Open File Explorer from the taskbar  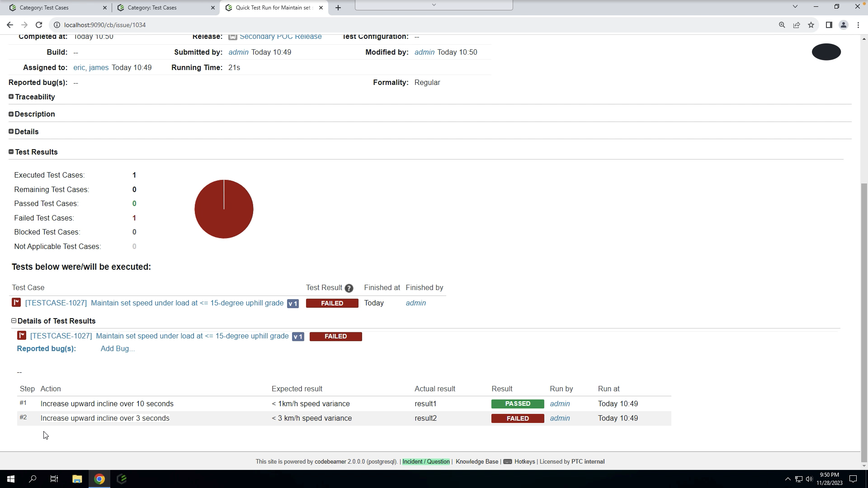77,479
